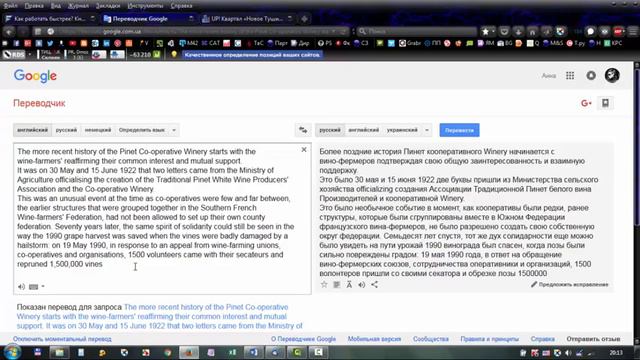Viewport: 640px width, 360px height.
Task: Open 'Справка' footer link
Action: [542, 339]
